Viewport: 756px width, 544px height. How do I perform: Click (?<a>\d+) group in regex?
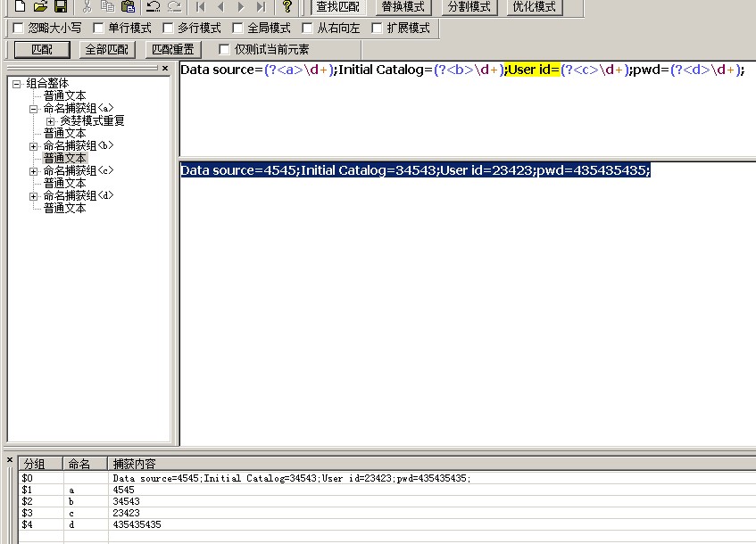tap(299, 70)
